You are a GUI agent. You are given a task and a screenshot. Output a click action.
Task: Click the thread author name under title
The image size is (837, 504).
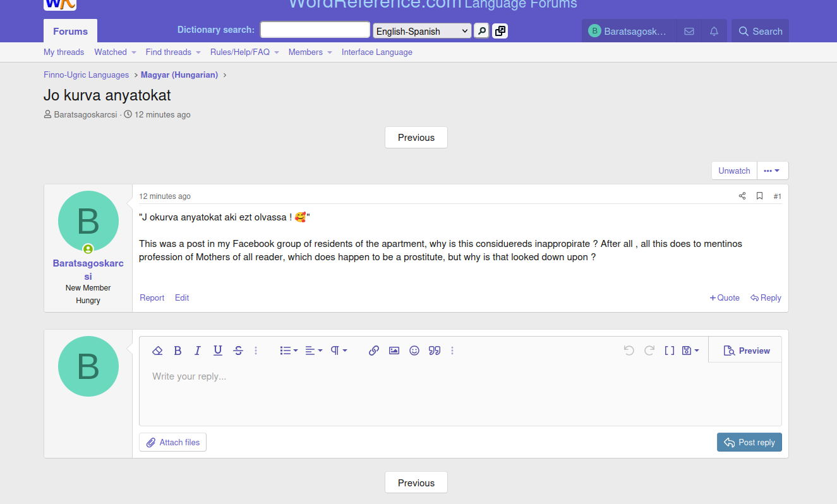(x=85, y=115)
